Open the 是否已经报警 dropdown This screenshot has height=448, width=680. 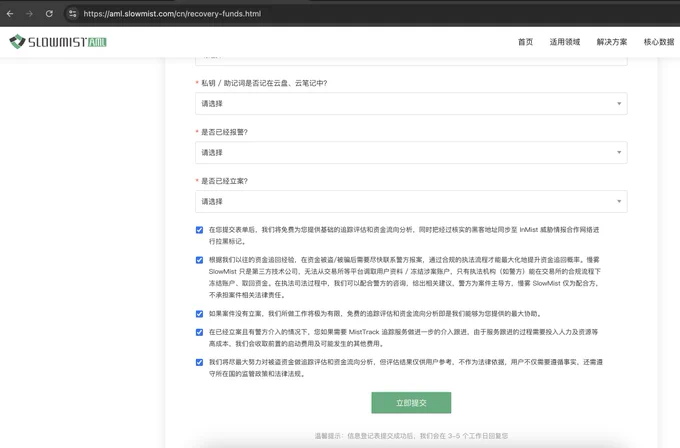pyautogui.click(x=411, y=153)
